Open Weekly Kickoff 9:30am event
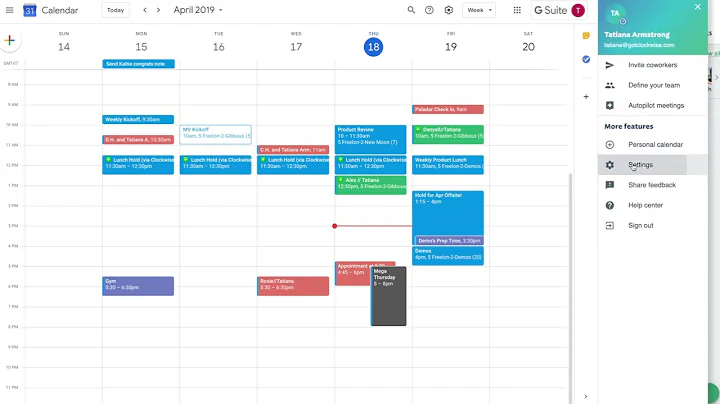 (x=138, y=119)
